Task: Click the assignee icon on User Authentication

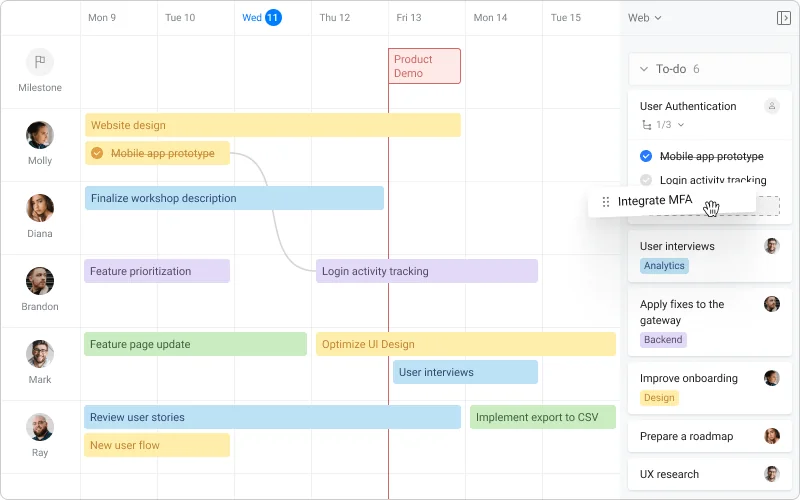Action: [x=771, y=106]
